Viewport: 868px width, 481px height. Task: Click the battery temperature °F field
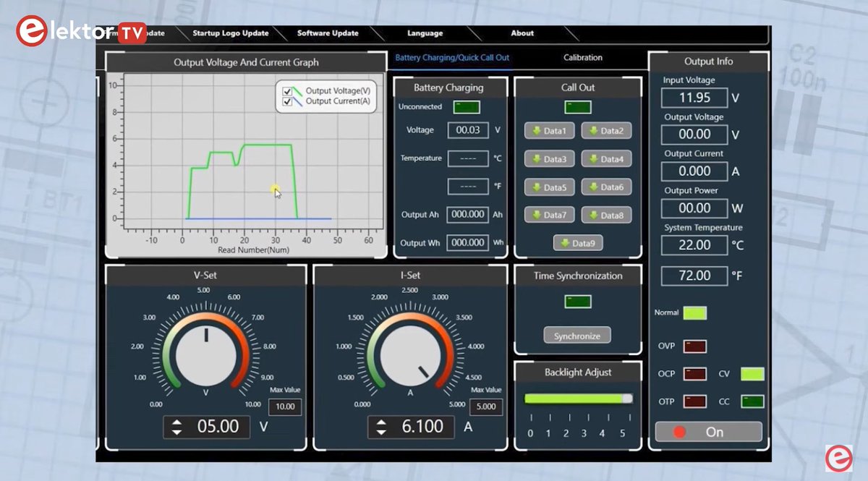(468, 187)
